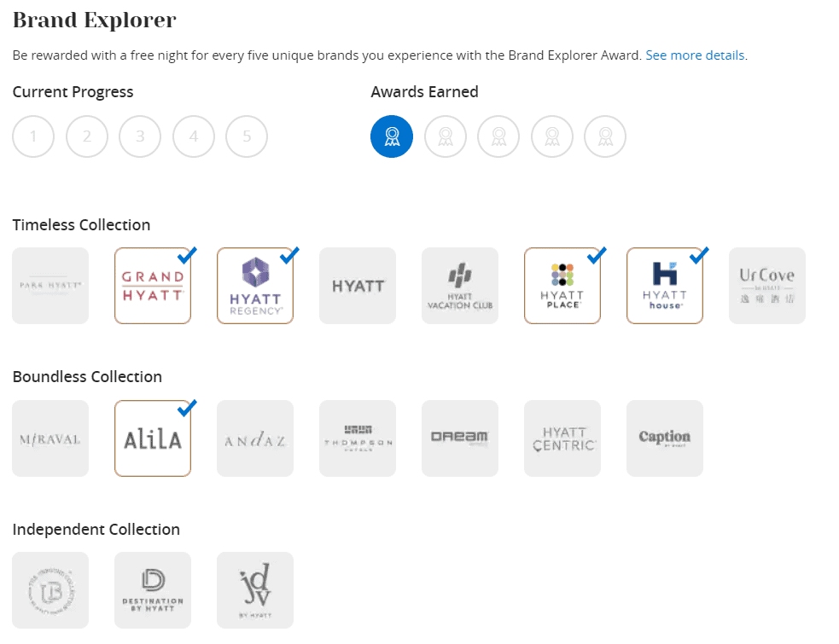Open the See more details link

point(695,55)
